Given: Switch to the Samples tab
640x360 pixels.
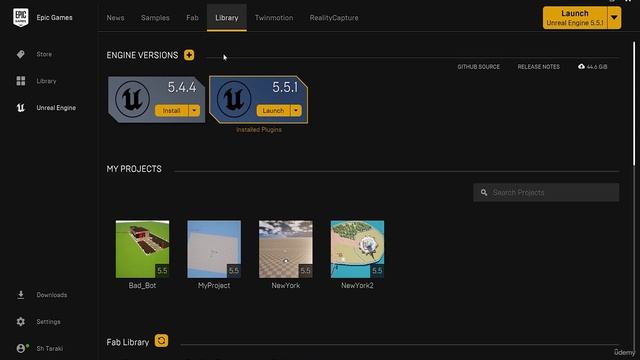Looking at the screenshot, I should (x=155, y=18).
